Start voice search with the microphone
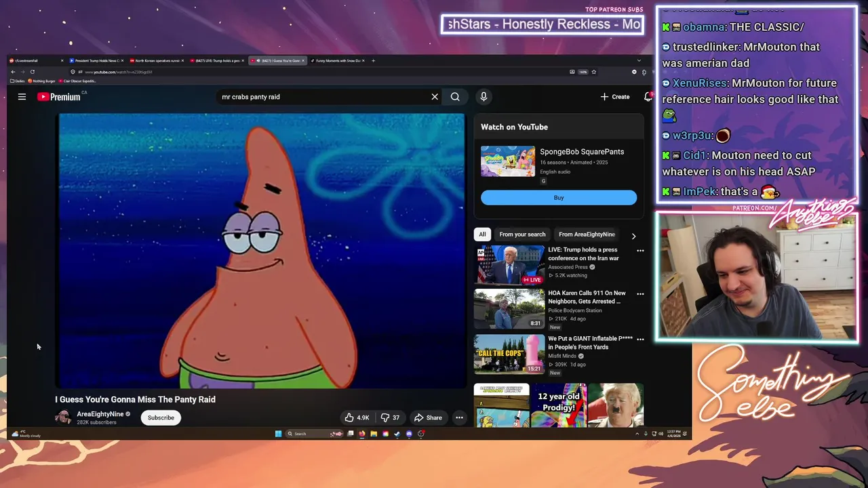Screen dimensions: 868x488 tap(484, 97)
